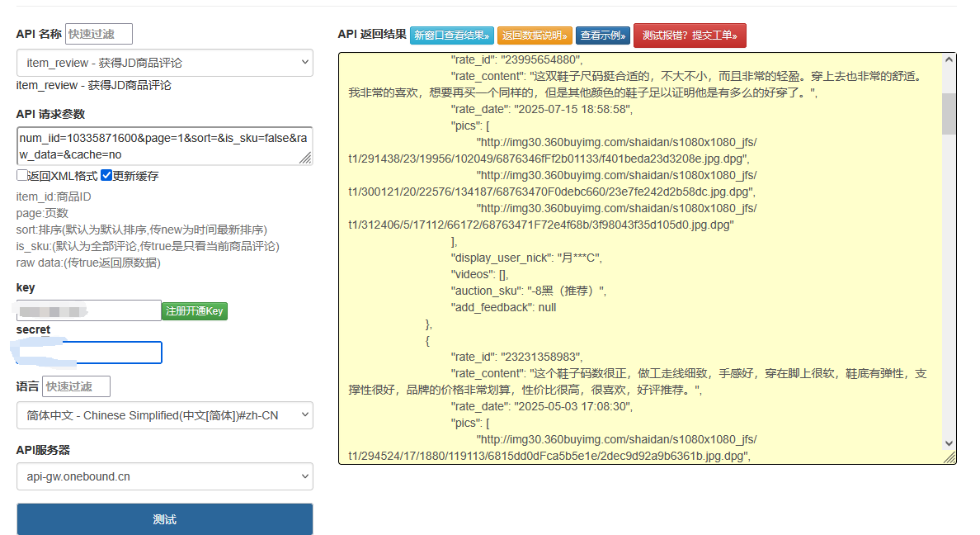Click the API服务器 label
The width and height of the screenshot is (980, 535).
coord(43,450)
